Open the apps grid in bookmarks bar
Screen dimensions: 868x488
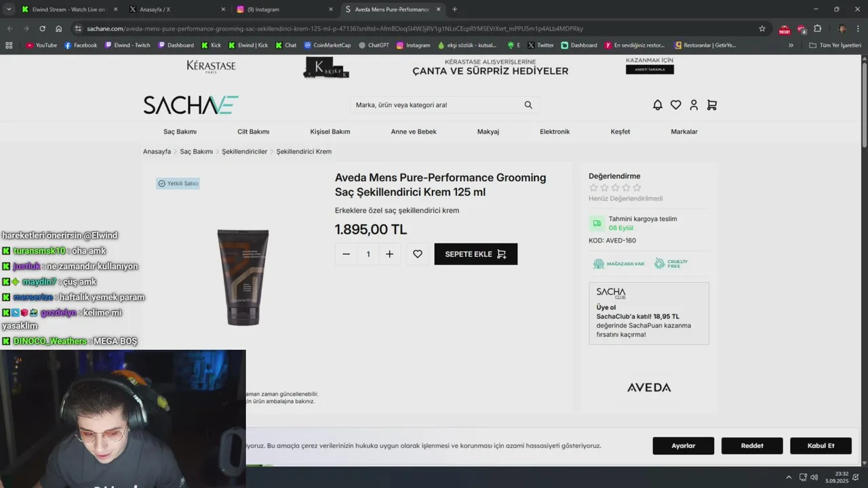[9, 45]
